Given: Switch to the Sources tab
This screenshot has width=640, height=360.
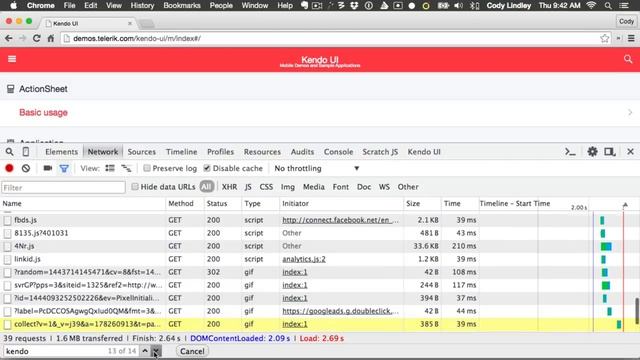Looking at the screenshot, I should (x=142, y=152).
